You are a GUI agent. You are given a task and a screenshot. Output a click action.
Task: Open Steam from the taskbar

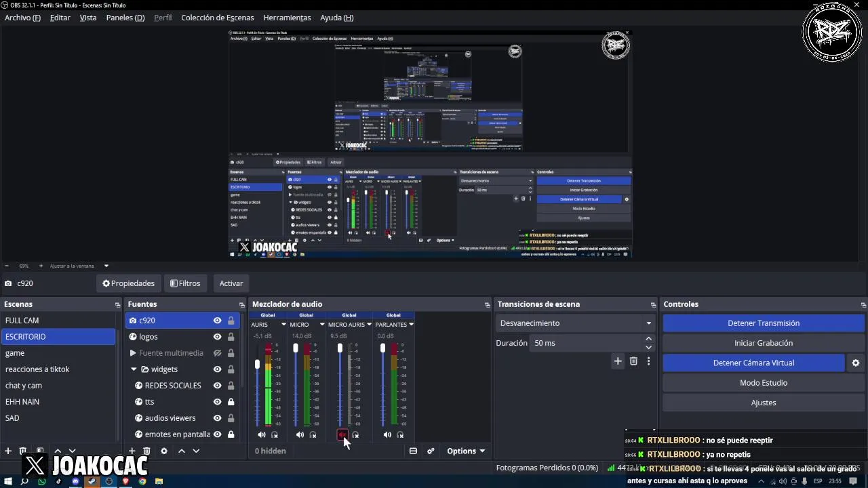point(92,481)
